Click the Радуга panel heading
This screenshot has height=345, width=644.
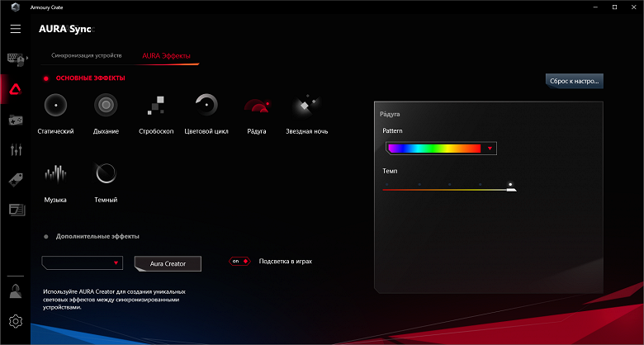pyautogui.click(x=390, y=114)
